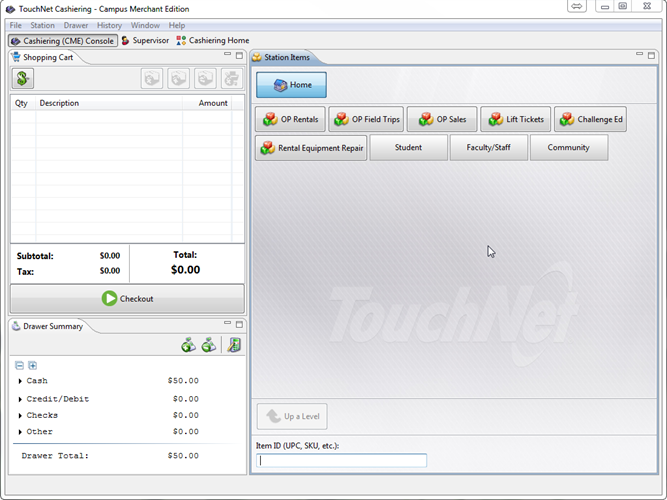667x500 pixels.
Task: Select the Lift Tickets item
Action: (x=515, y=120)
